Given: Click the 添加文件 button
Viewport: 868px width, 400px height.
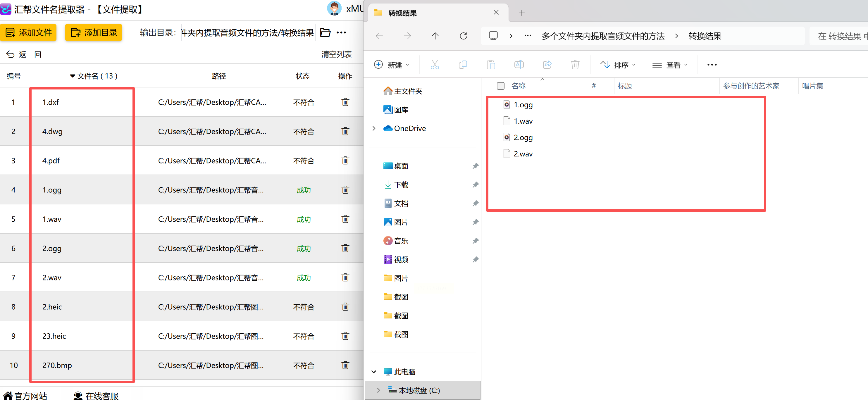Looking at the screenshot, I should click(29, 33).
